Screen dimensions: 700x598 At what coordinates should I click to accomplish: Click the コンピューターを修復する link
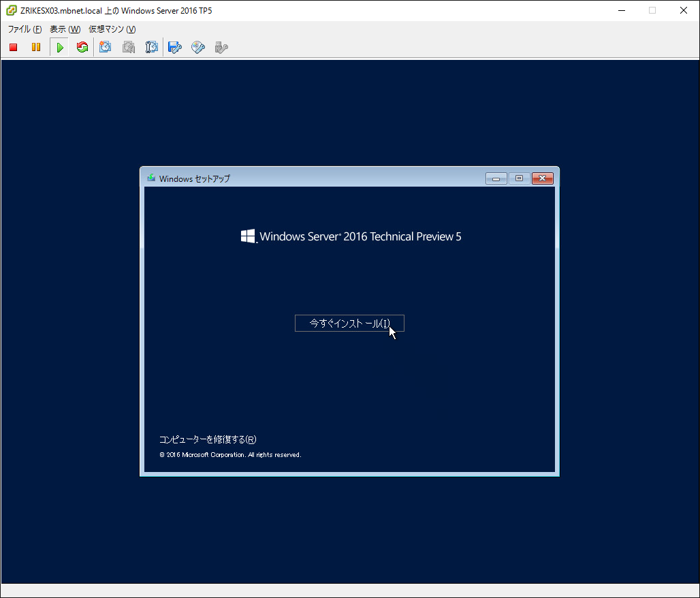pyautogui.click(x=208, y=440)
